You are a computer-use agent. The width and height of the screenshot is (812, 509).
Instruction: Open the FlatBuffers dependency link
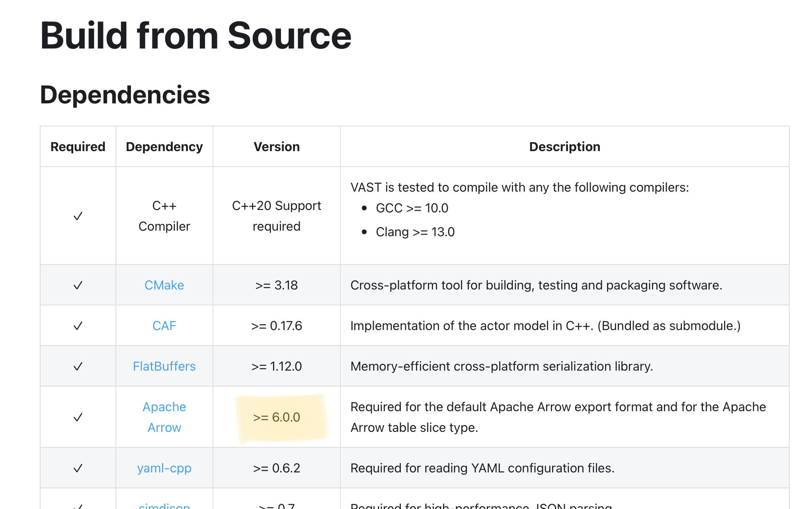pos(164,366)
